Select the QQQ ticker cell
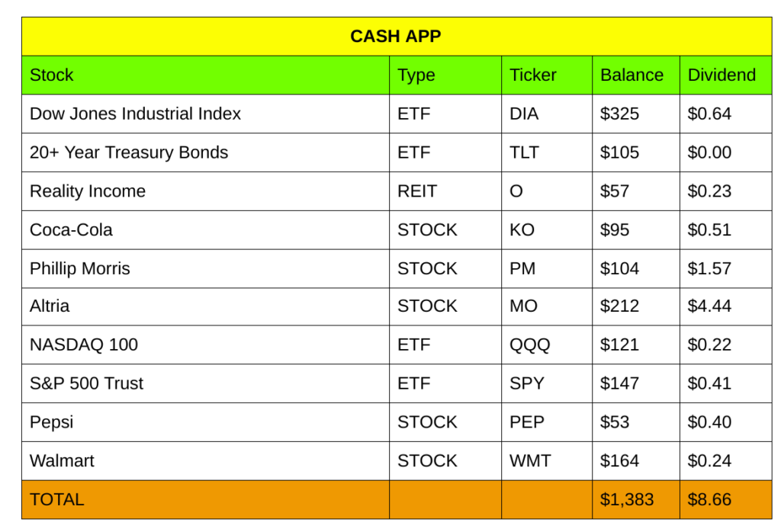Viewport: 781px width, 532px height. [529, 345]
